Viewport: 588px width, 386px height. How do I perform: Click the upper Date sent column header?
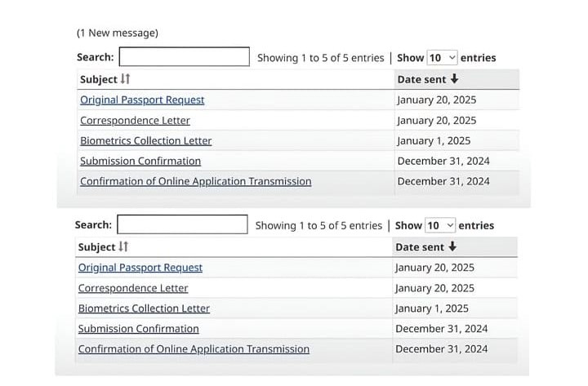tap(457, 79)
